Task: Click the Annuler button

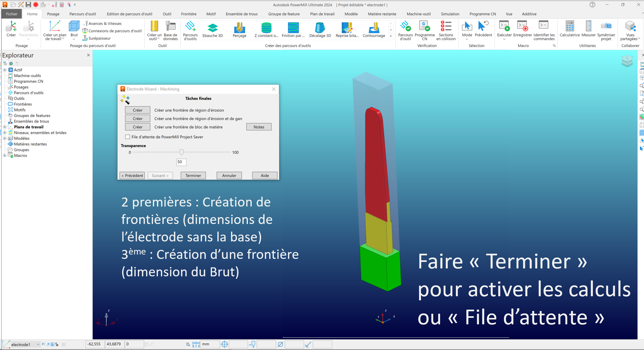Action: (229, 175)
